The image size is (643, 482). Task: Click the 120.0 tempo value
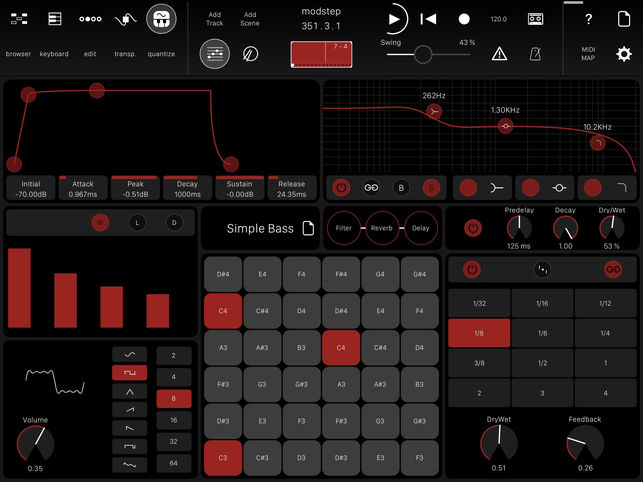499,19
